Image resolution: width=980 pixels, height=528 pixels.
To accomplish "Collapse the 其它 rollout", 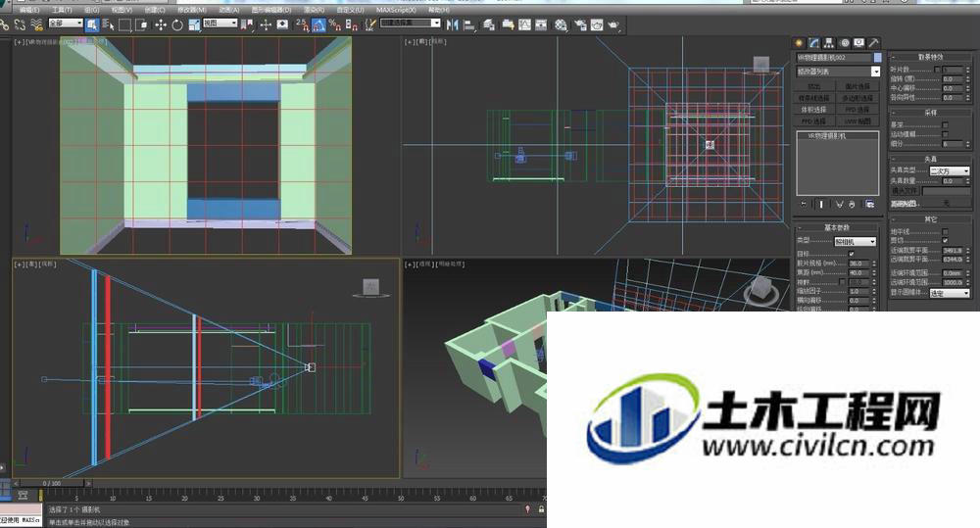I will [x=930, y=219].
